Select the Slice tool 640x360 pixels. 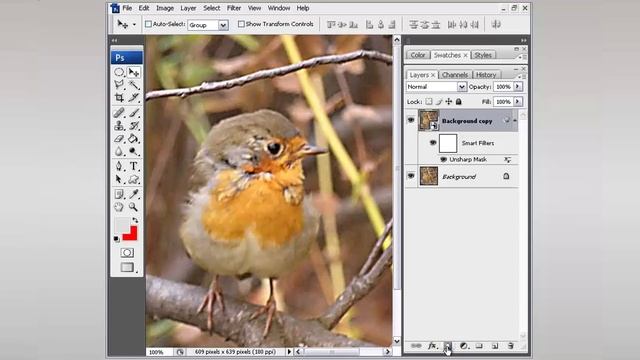(x=133, y=97)
